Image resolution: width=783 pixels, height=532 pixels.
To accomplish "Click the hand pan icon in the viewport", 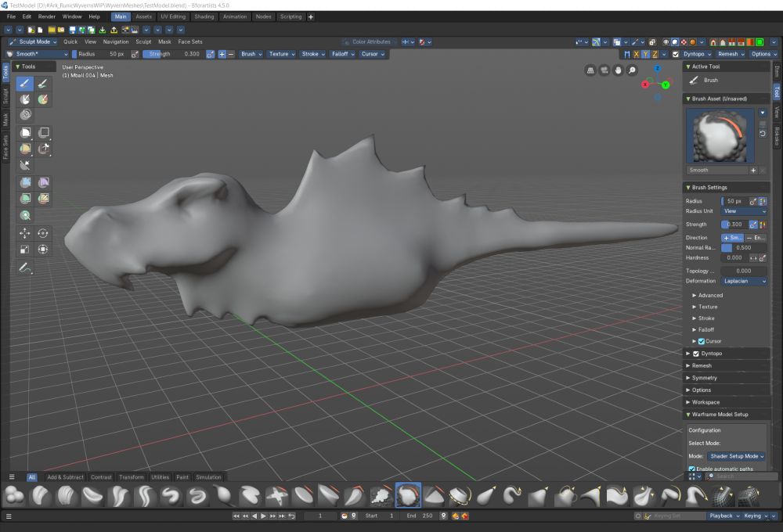I will click(x=618, y=70).
